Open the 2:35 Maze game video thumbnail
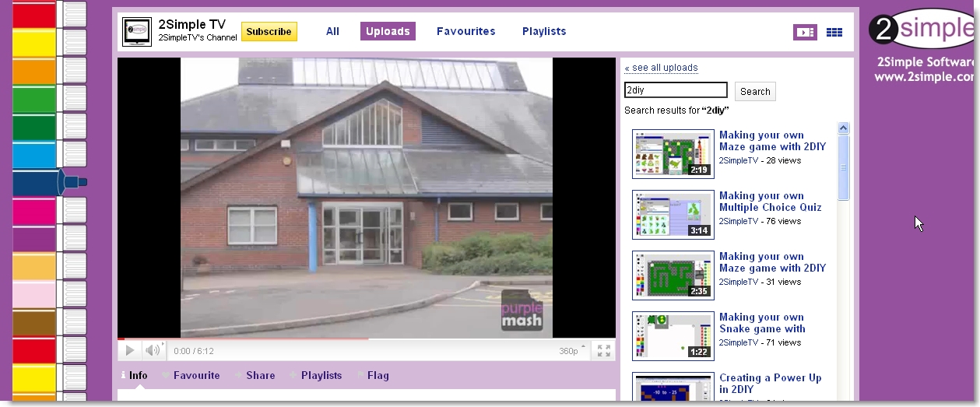 click(673, 275)
